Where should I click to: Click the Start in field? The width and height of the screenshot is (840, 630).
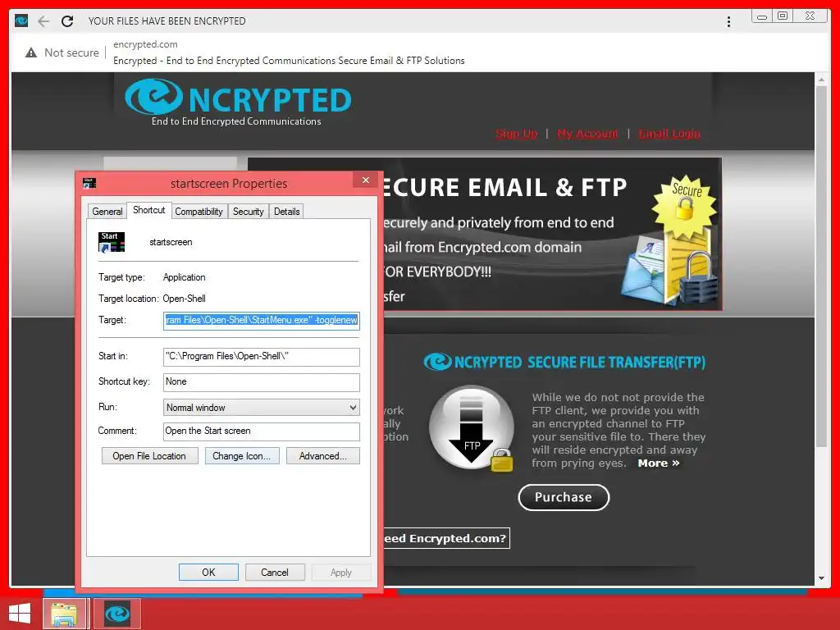click(x=262, y=357)
